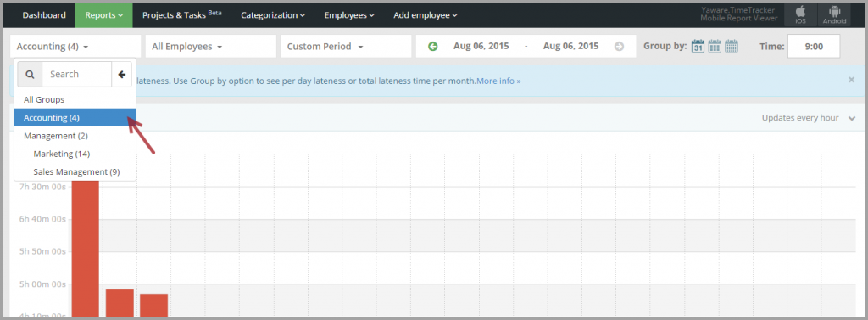Select All Groups in the list
Image resolution: width=868 pixels, height=320 pixels.
click(x=75, y=100)
